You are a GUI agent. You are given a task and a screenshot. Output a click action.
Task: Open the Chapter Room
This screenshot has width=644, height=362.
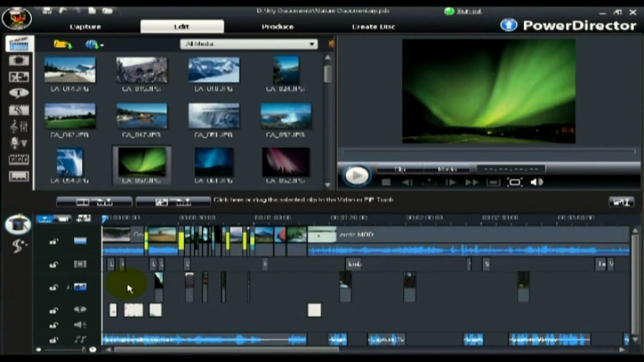pyautogui.click(x=19, y=160)
